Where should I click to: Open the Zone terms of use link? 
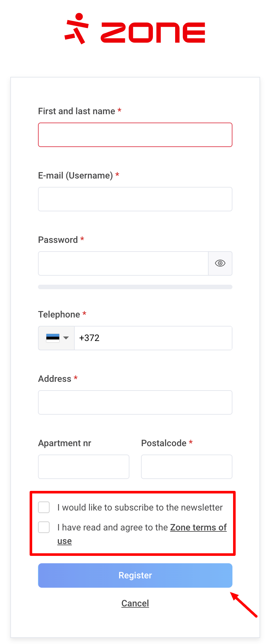198,528
